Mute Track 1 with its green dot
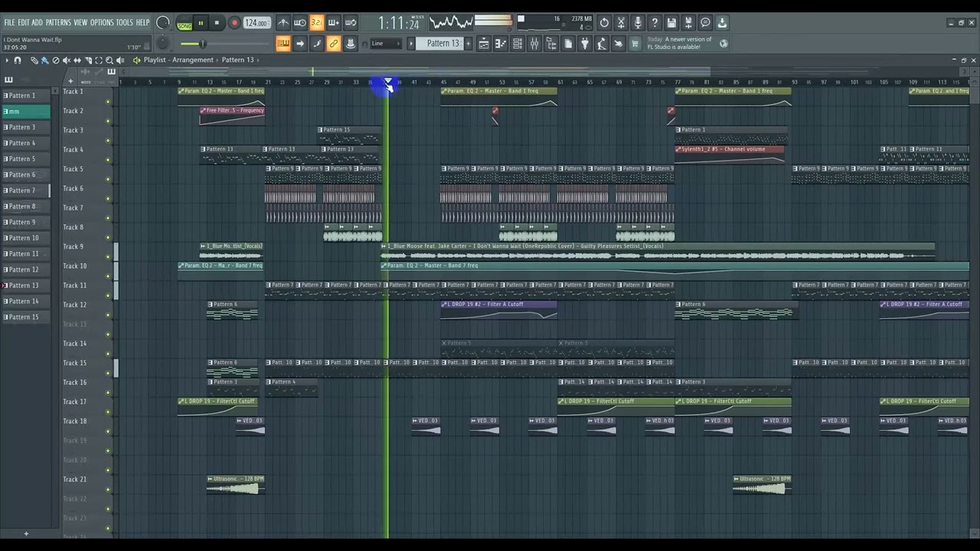 108,102
